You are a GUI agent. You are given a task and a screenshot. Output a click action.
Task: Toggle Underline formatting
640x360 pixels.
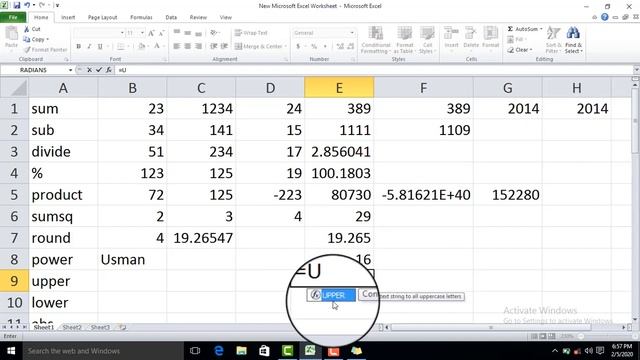(x=100, y=47)
